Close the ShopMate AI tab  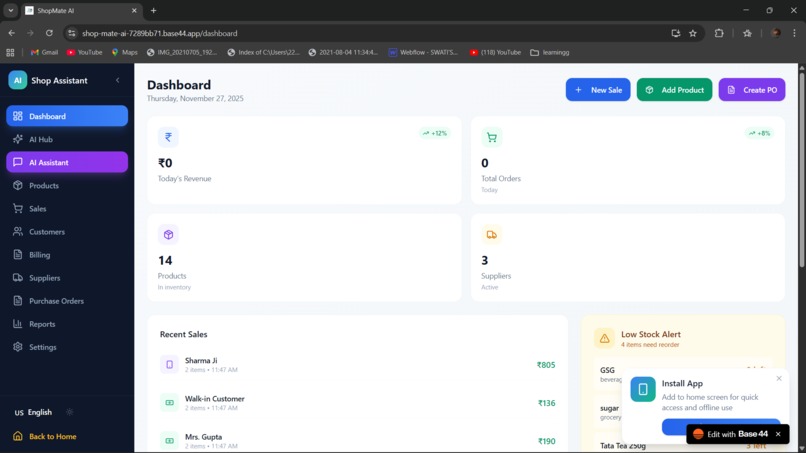[134, 10]
